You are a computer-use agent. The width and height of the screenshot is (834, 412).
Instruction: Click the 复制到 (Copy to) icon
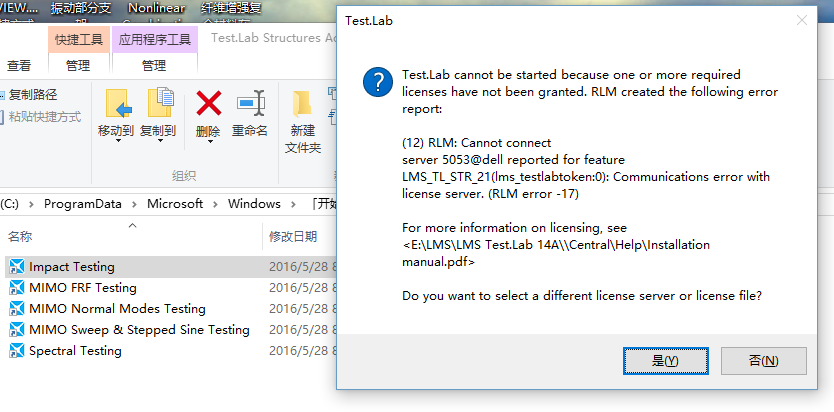pos(159,104)
